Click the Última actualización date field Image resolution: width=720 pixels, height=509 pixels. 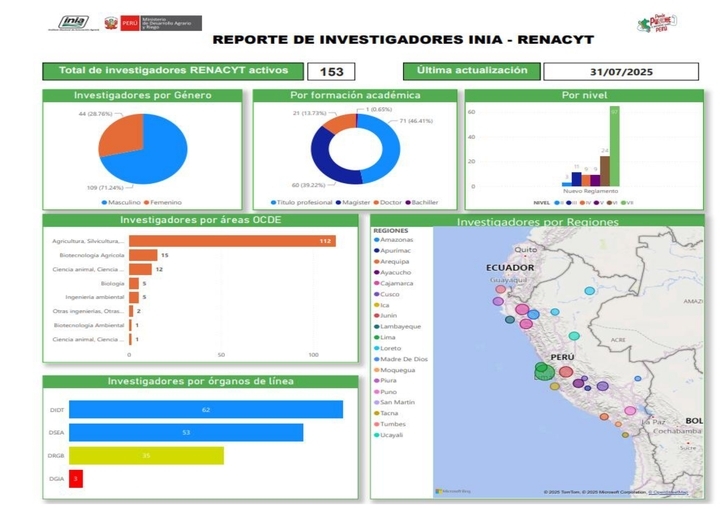620,72
